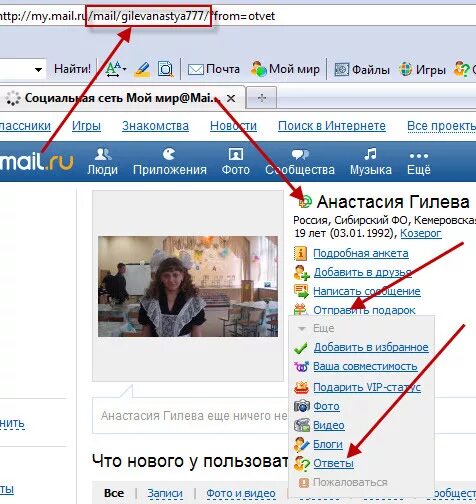The image size is (476, 504).
Task: Click the Блоги pencil person icon
Action: (x=302, y=444)
